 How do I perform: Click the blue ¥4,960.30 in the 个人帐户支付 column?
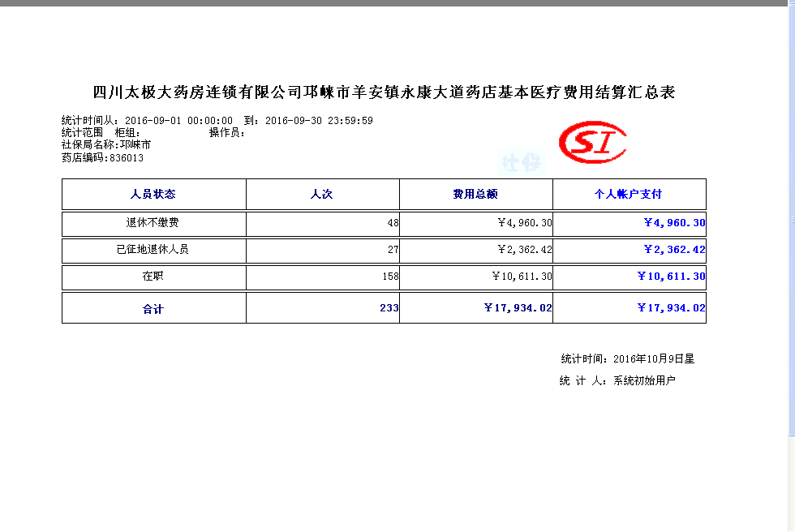tap(675, 223)
